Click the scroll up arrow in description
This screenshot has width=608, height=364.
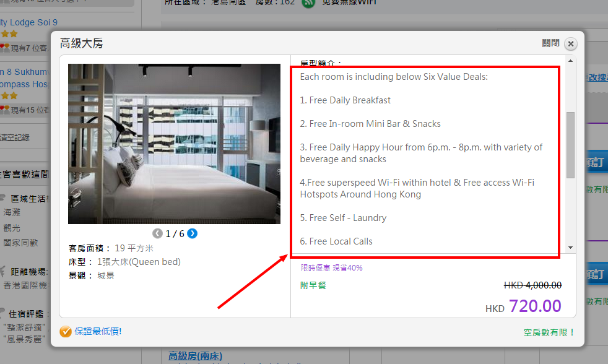(x=570, y=61)
